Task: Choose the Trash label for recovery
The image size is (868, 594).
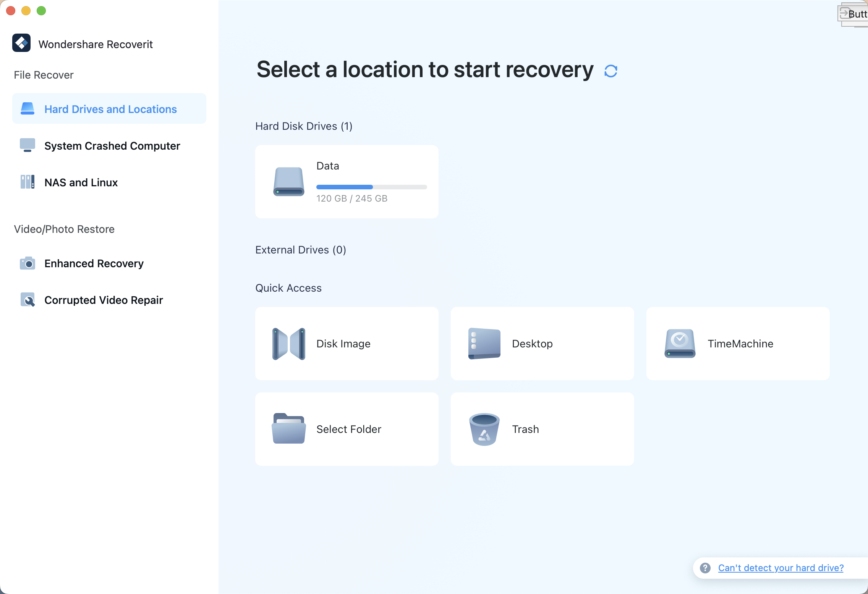Action: pyautogui.click(x=526, y=429)
